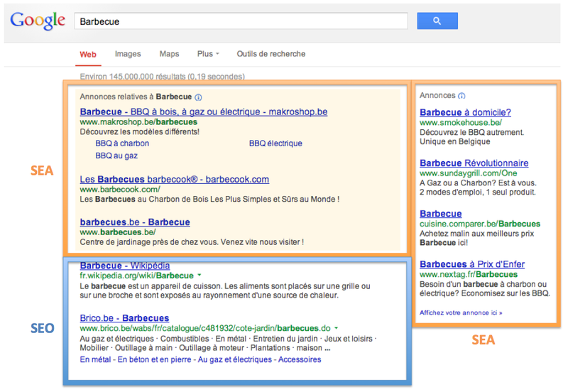Click the Google logo
The width and height of the screenshot is (568, 392).
pos(38,21)
